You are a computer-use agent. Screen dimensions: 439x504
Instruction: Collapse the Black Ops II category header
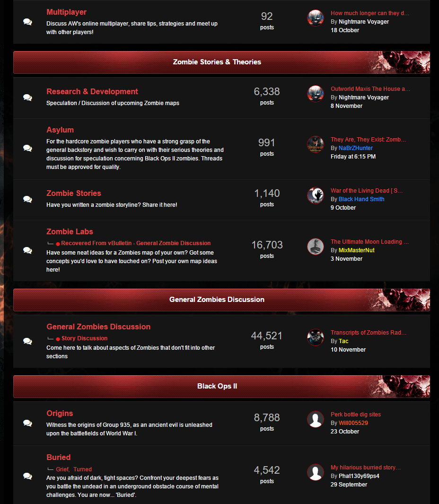click(x=221, y=386)
